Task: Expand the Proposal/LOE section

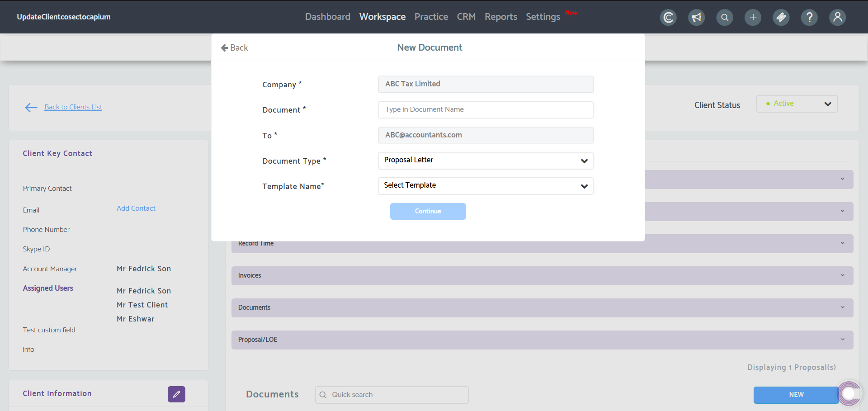Action: pyautogui.click(x=542, y=340)
